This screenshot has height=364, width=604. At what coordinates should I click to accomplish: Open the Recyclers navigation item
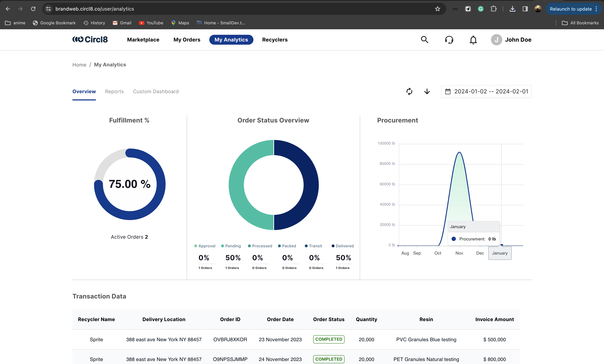coord(275,40)
